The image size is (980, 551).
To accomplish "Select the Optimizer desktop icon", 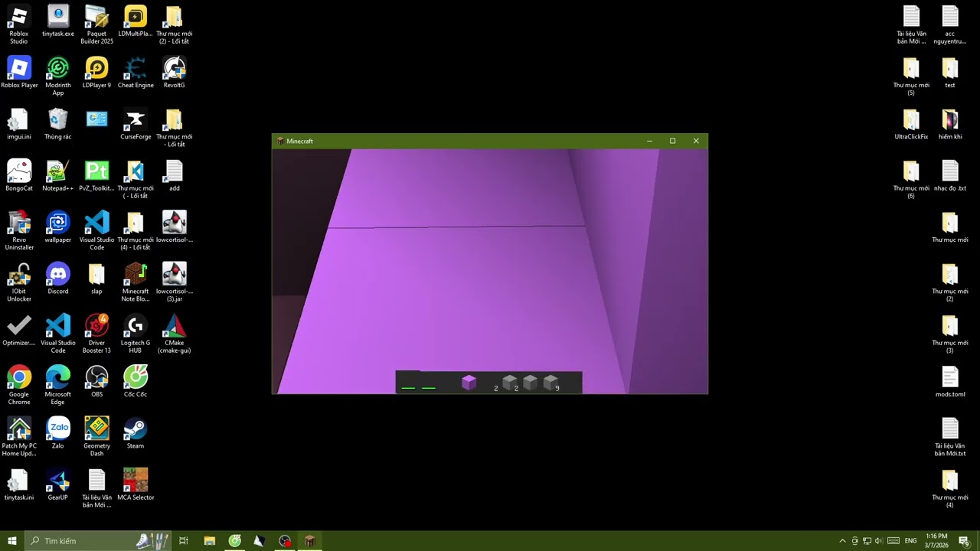I will (x=19, y=330).
